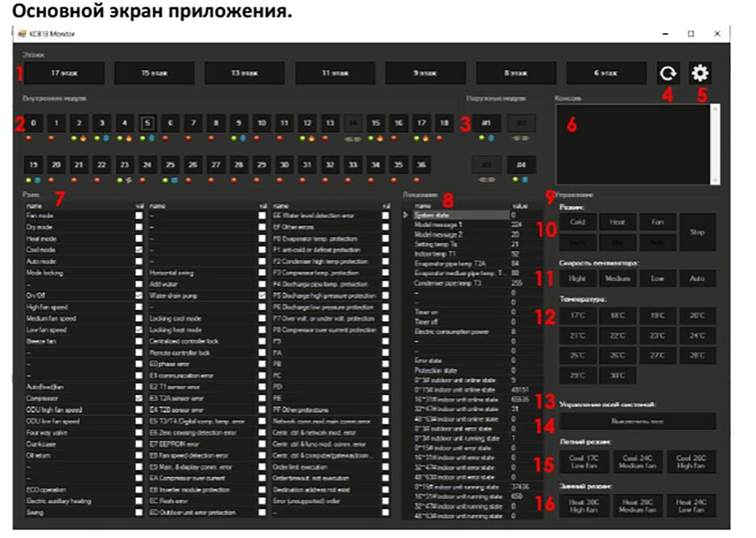Click the red status dot under module 0
This screenshot has height=538, width=756.
pyautogui.click(x=28, y=138)
